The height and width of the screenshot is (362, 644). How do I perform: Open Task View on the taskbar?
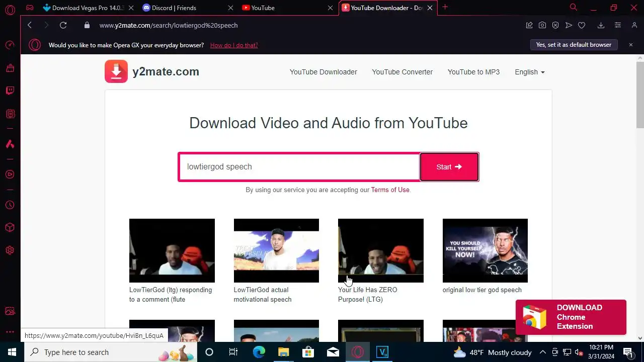(x=233, y=352)
